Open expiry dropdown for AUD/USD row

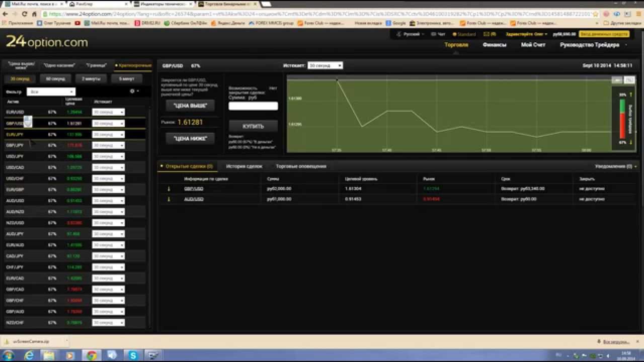pyautogui.click(x=108, y=201)
